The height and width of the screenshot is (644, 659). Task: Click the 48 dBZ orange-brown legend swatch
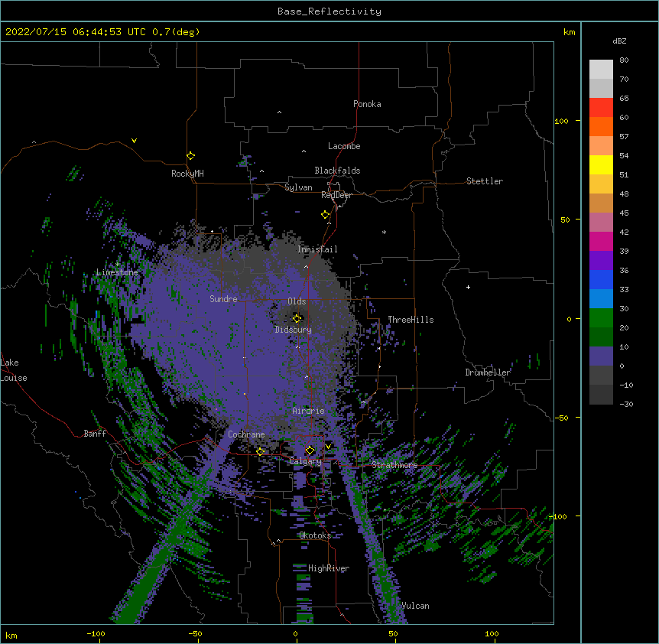[x=601, y=203]
